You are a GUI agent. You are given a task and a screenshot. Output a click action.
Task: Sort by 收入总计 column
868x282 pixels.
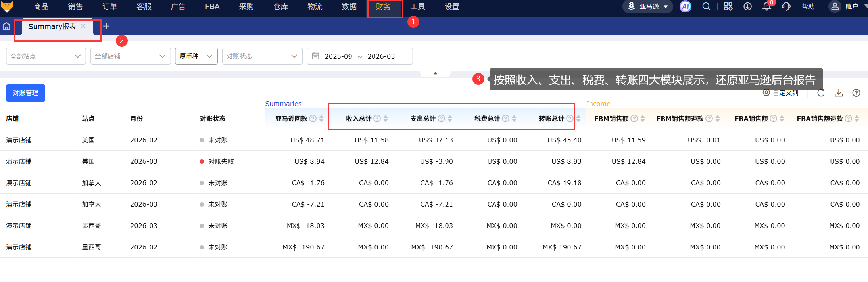pos(386,119)
